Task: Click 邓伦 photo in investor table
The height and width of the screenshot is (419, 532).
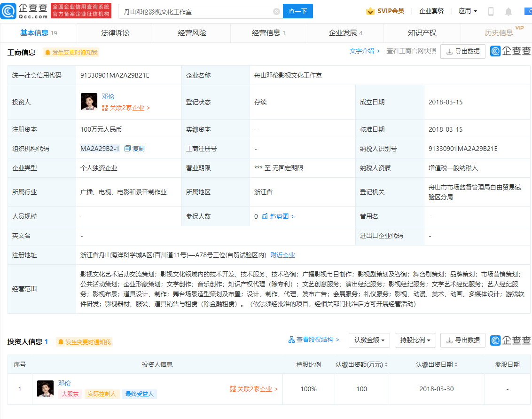Action: coord(45,389)
